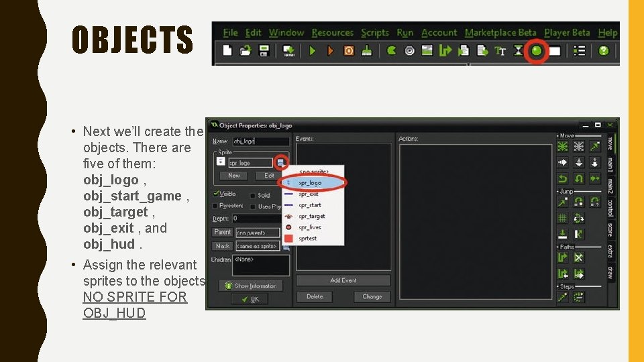The width and height of the screenshot is (644, 362).
Task: Click the New sprite button
Action: click(x=233, y=176)
